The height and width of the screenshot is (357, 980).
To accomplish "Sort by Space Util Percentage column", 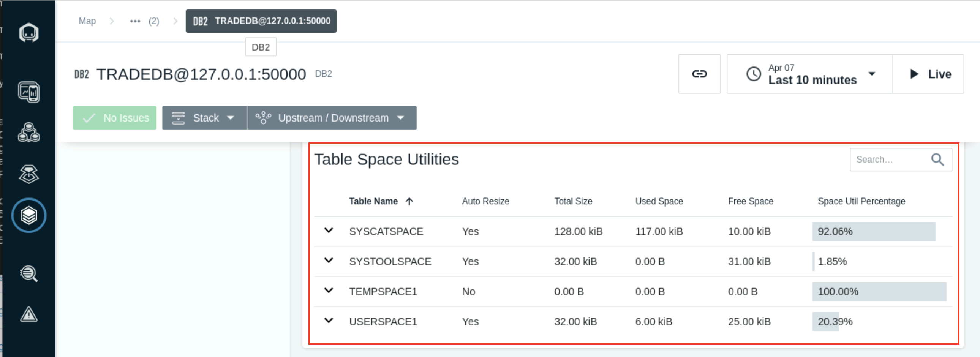I will point(861,201).
